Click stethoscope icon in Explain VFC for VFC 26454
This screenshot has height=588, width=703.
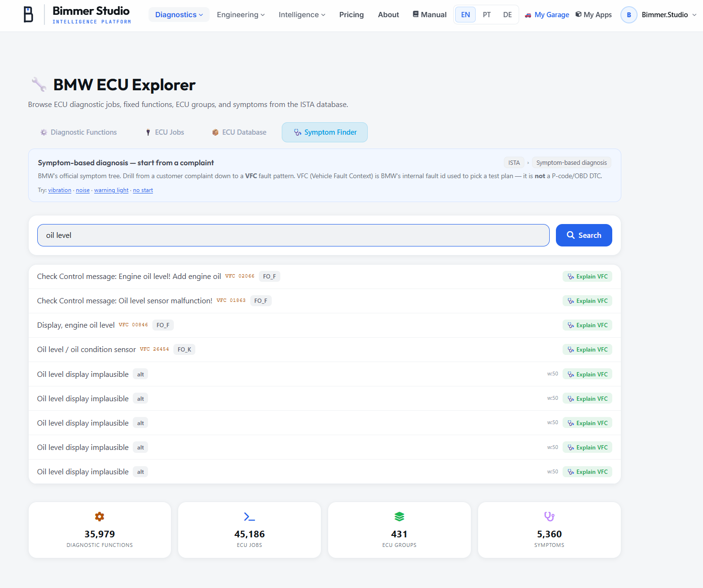point(571,350)
